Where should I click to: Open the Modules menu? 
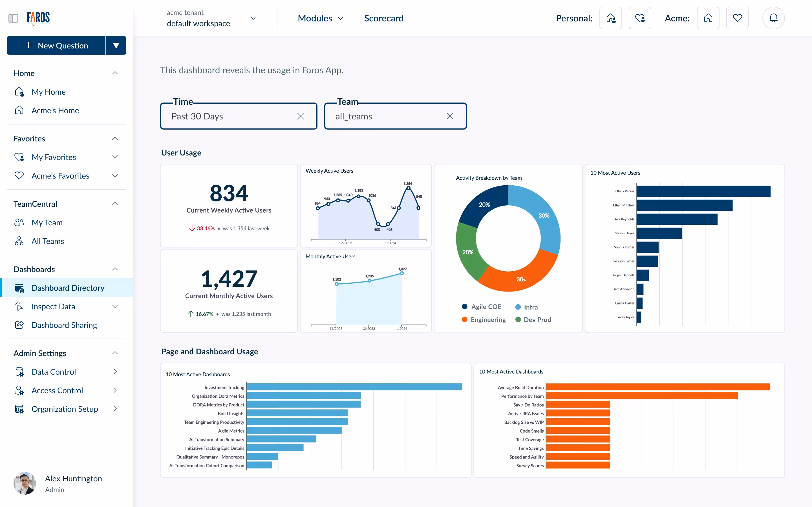[x=320, y=18]
